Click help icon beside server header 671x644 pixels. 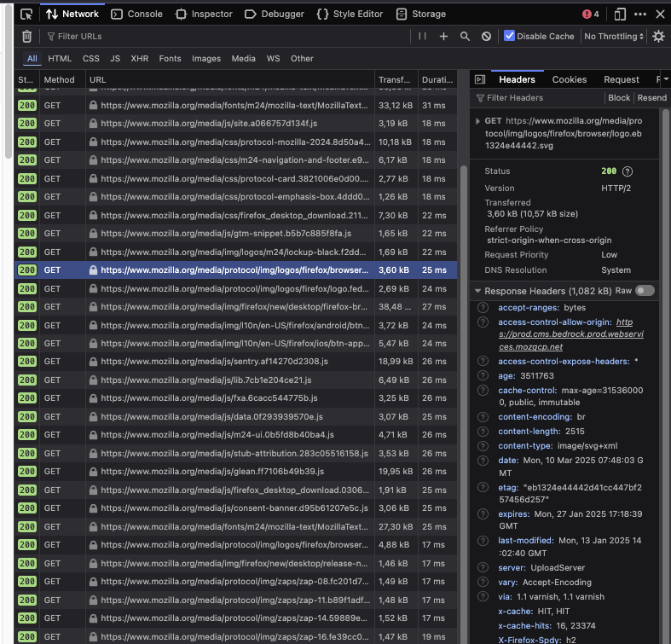coord(483,567)
